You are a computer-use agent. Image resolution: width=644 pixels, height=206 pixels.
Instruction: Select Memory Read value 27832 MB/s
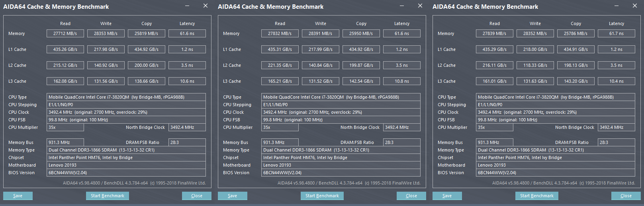coord(280,33)
